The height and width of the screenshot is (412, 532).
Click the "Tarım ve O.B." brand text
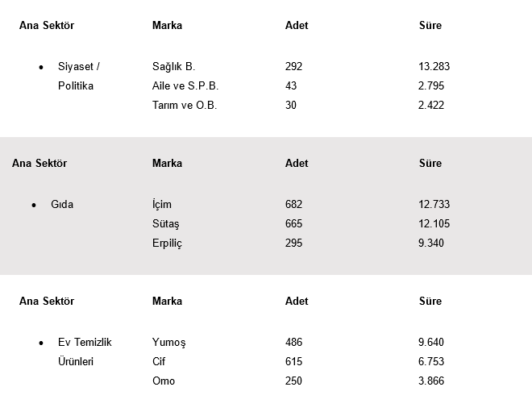[x=185, y=106]
